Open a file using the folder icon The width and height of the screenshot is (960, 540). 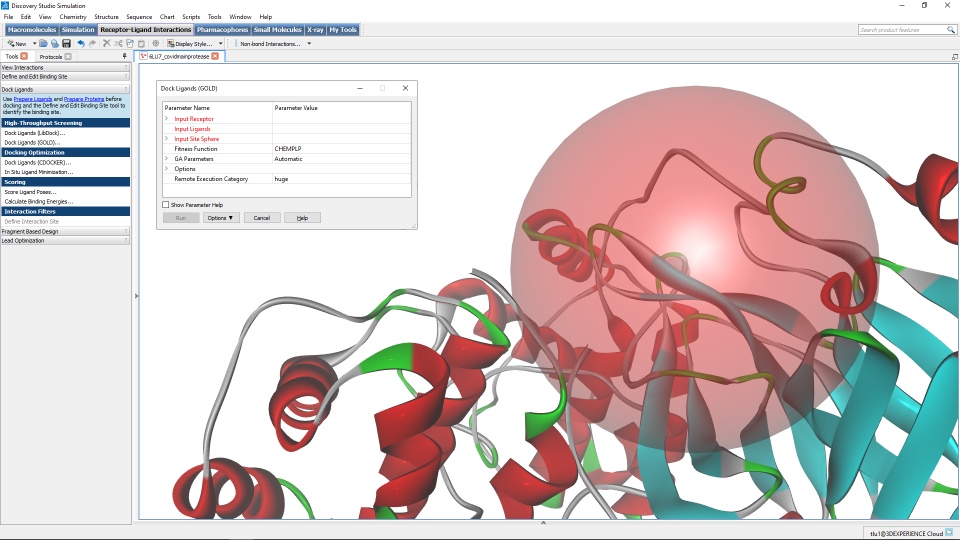pos(43,43)
